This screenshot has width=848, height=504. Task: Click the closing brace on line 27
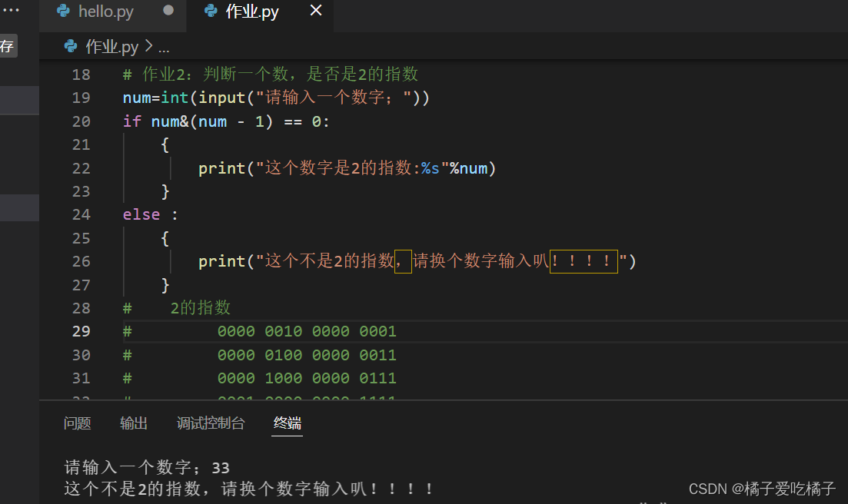tap(165, 285)
